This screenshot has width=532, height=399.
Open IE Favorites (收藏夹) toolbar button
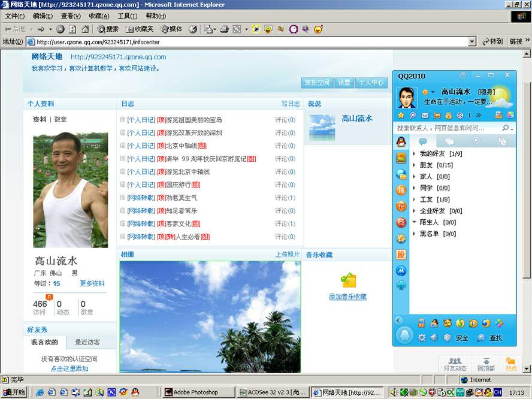[x=140, y=29]
